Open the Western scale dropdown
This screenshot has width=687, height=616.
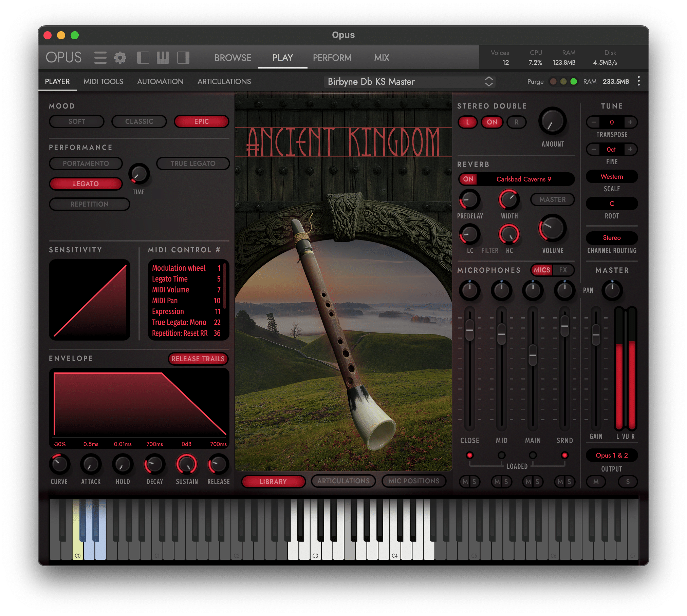(x=612, y=176)
